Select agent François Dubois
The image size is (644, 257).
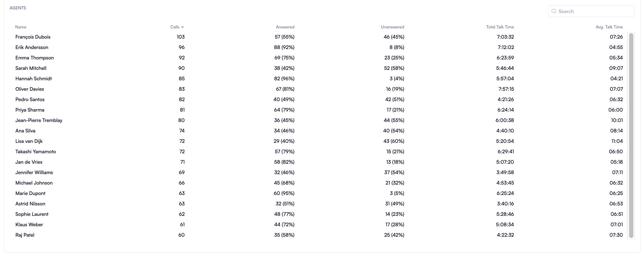coord(33,37)
